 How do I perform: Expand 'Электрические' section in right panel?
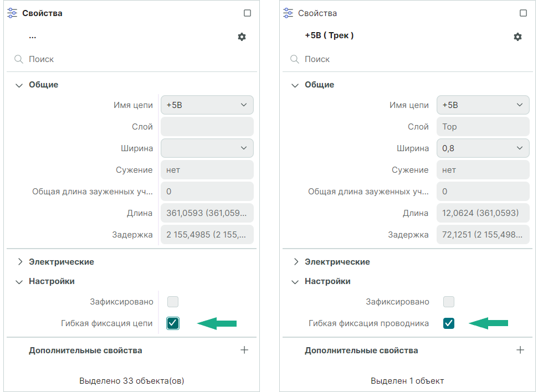(295, 262)
